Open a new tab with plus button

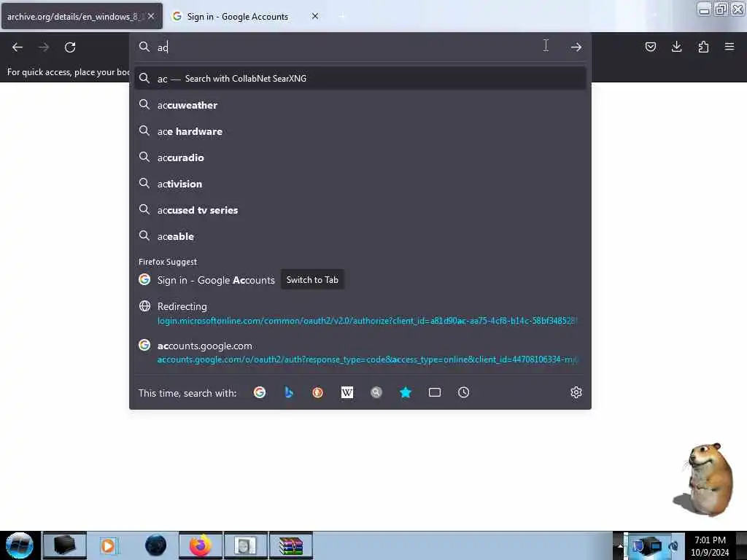342,16
